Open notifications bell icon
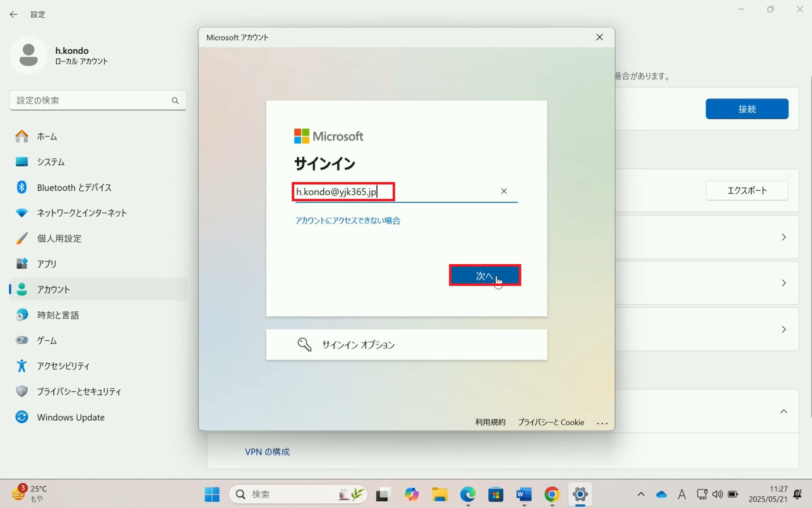812x508 pixels. [x=798, y=494]
